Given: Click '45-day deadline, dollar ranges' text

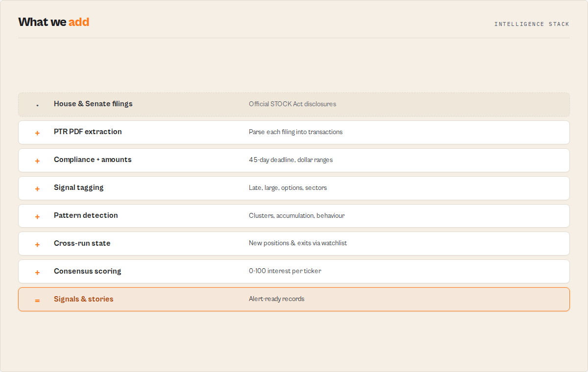Looking at the screenshot, I should coord(291,160).
